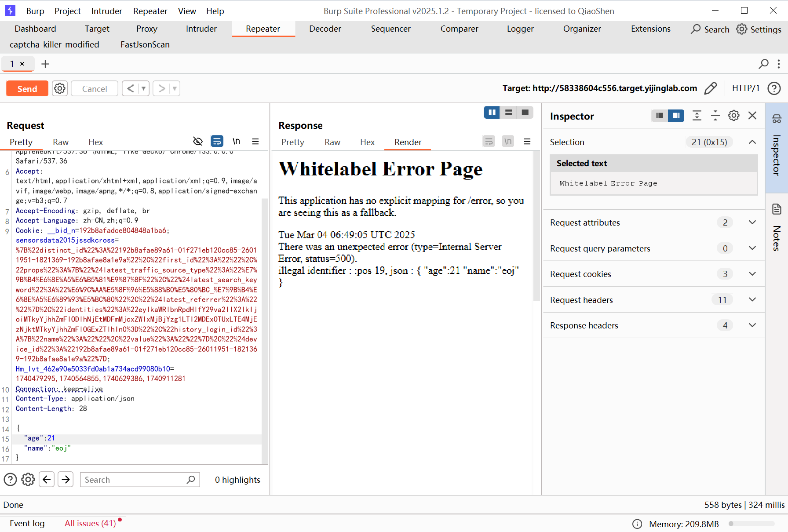Screen dimensions: 788x532
Task: Collapse the Selection section
Action: pyautogui.click(x=752, y=142)
